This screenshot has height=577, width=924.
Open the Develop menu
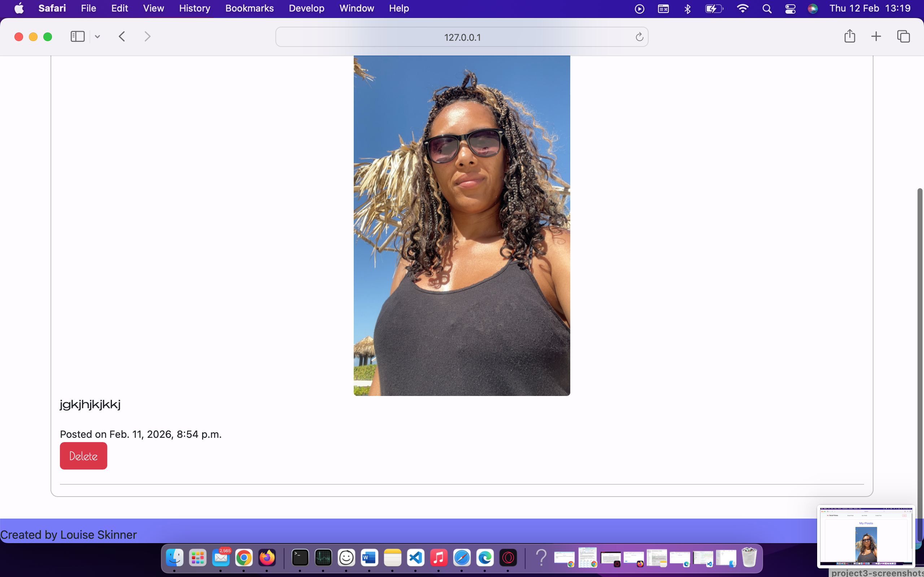306,8
